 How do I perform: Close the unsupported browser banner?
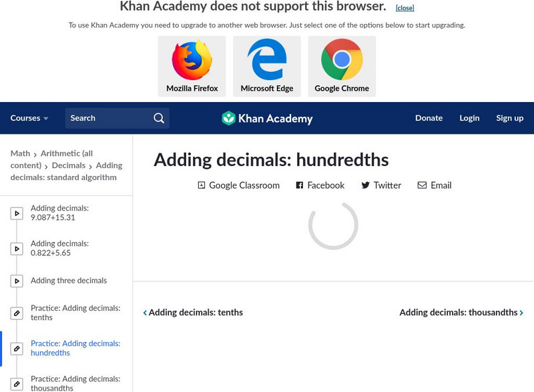[x=405, y=8]
